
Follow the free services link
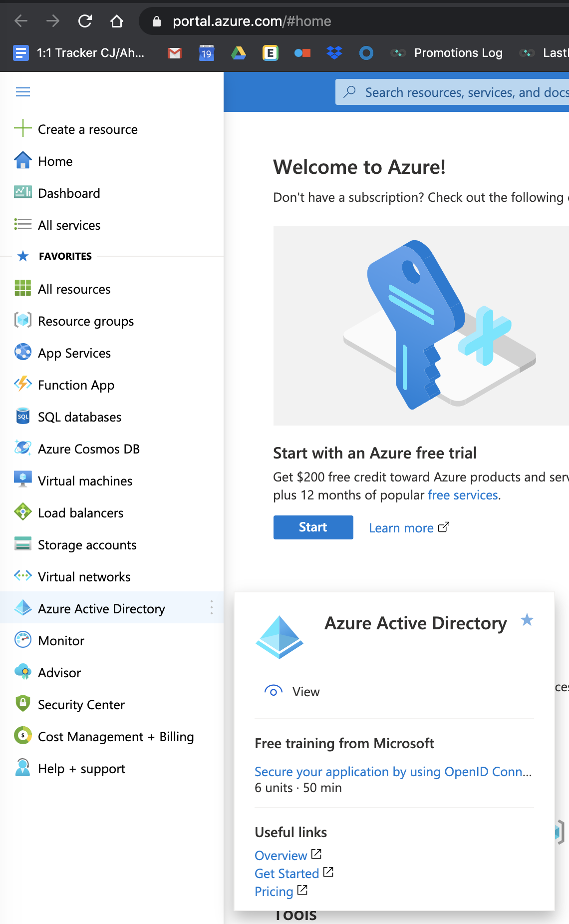pyautogui.click(x=463, y=495)
